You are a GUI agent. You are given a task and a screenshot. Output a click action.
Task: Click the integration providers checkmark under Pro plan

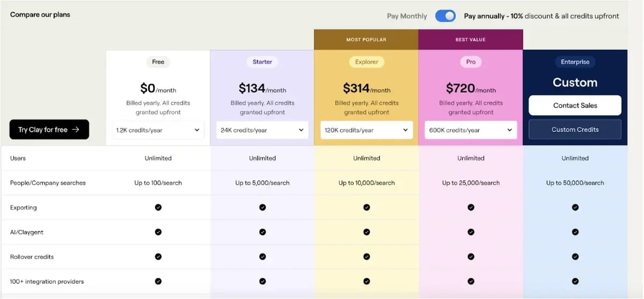tap(471, 281)
